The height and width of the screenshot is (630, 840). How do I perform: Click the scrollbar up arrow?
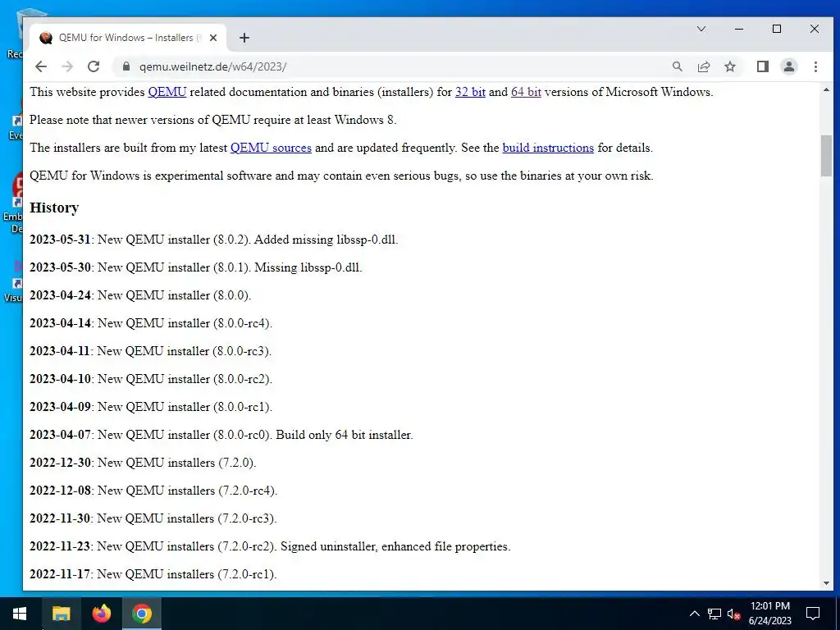[x=826, y=89]
